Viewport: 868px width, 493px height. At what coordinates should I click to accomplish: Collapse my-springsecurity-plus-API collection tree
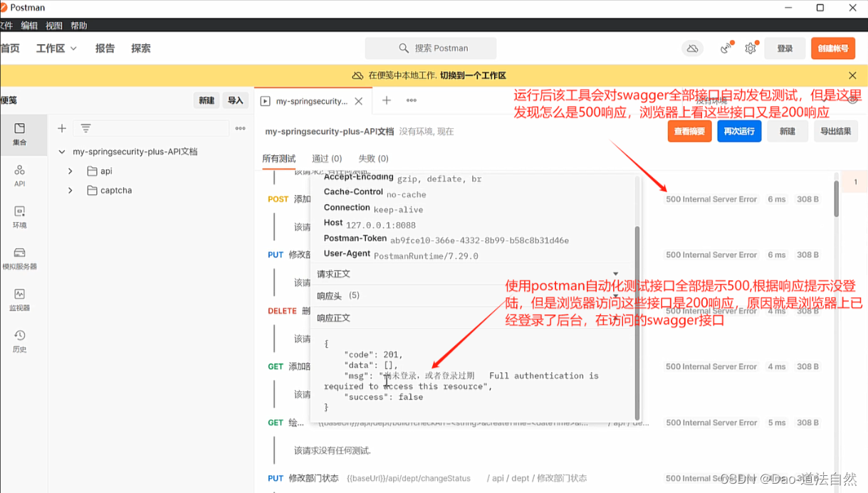62,152
